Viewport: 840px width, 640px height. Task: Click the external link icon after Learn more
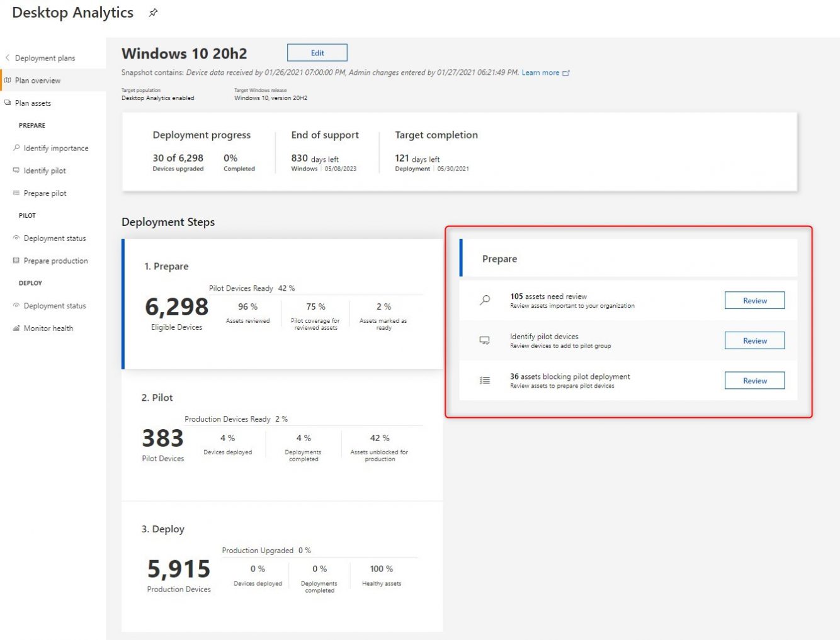click(x=567, y=72)
